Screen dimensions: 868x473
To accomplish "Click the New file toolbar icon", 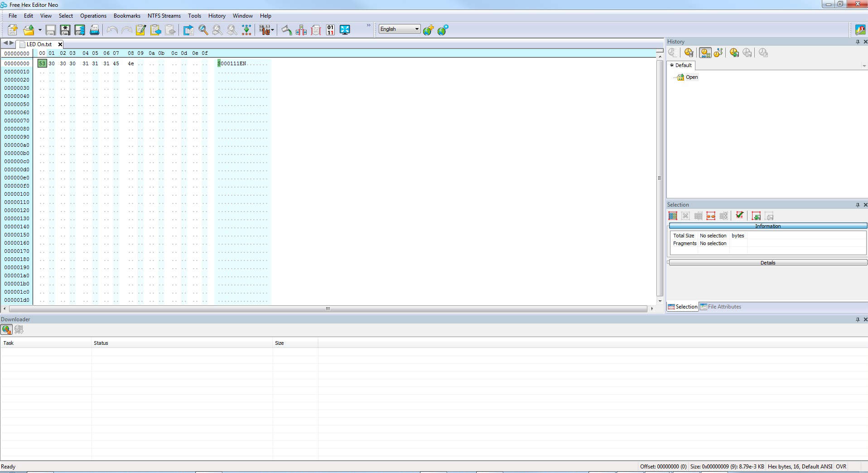I will pos(13,30).
